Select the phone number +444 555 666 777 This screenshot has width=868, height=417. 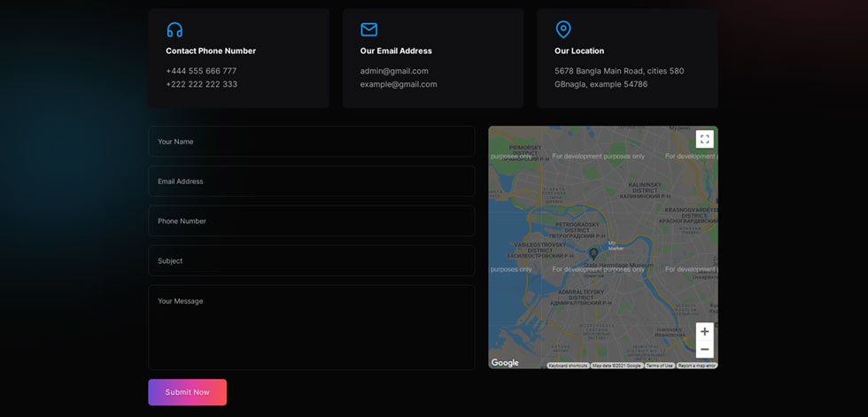(x=202, y=71)
